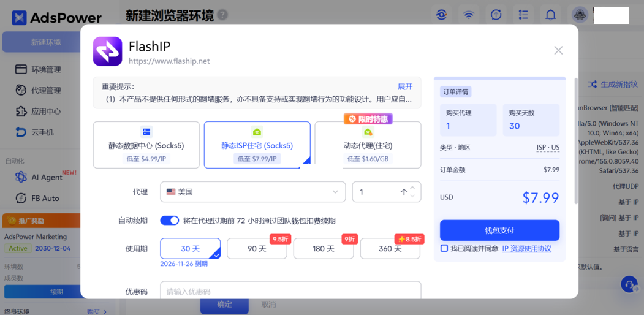The width and height of the screenshot is (644, 315).
Task: Select the 30 天 usage period
Action: [190, 248]
